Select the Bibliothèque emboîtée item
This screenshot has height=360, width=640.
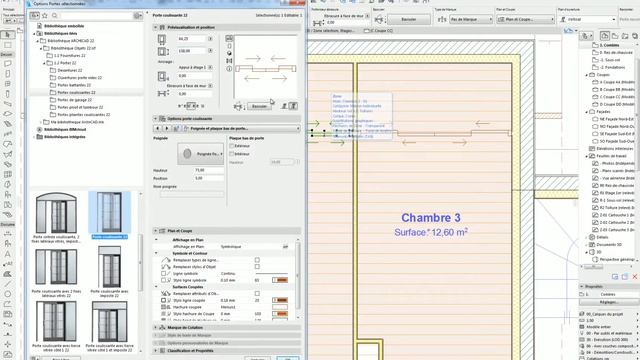click(64, 26)
